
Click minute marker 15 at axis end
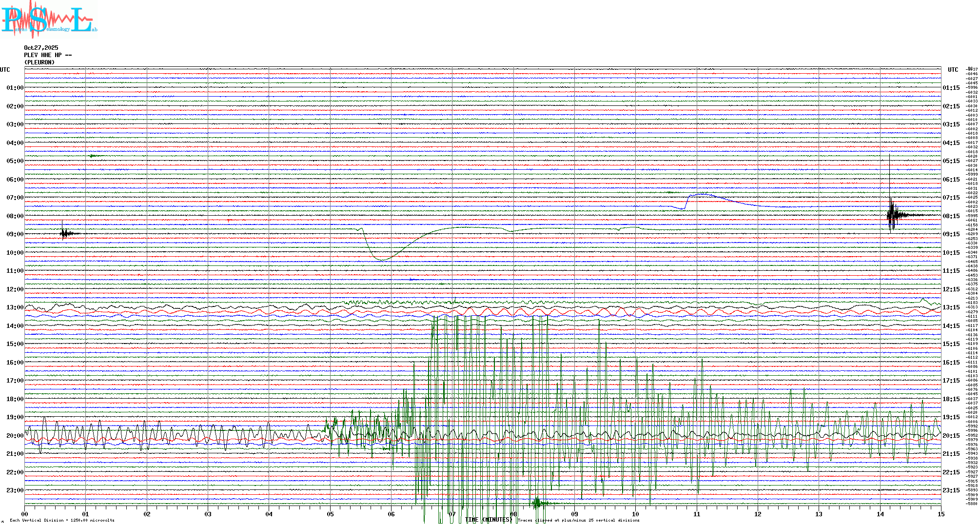pos(941,514)
